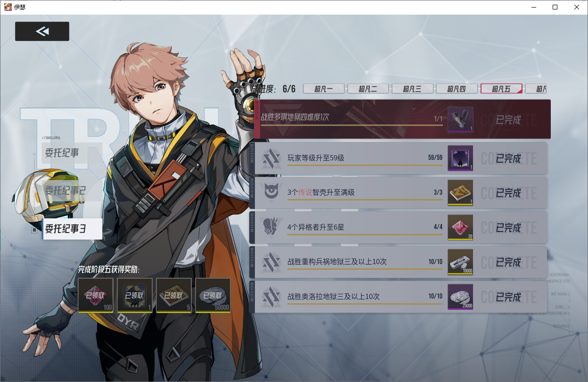Click the weapon reward icon in top mission
Viewport: 588px width, 382px height.
[460, 119]
